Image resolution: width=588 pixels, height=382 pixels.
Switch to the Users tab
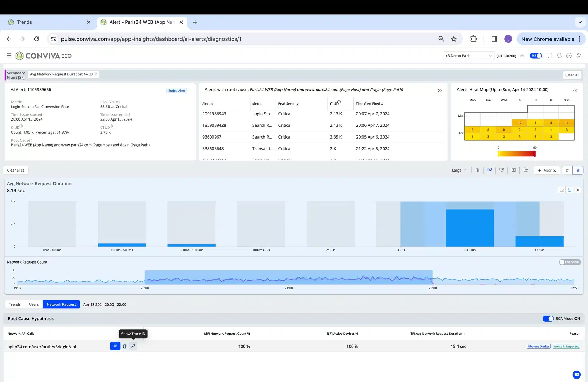[34, 304]
